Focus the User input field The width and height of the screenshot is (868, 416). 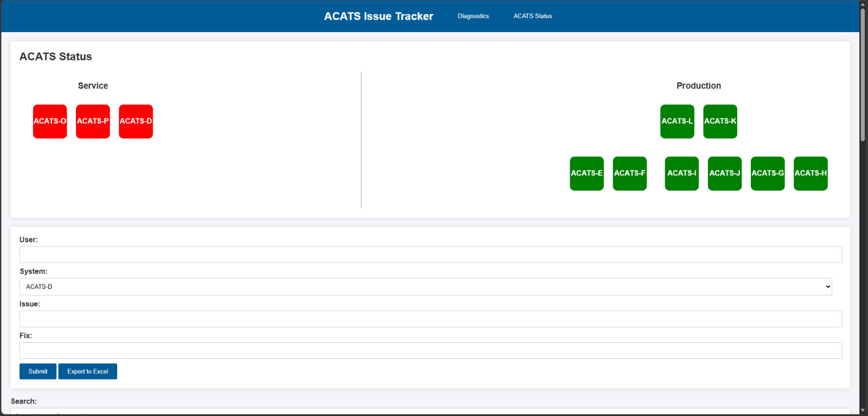(431, 255)
